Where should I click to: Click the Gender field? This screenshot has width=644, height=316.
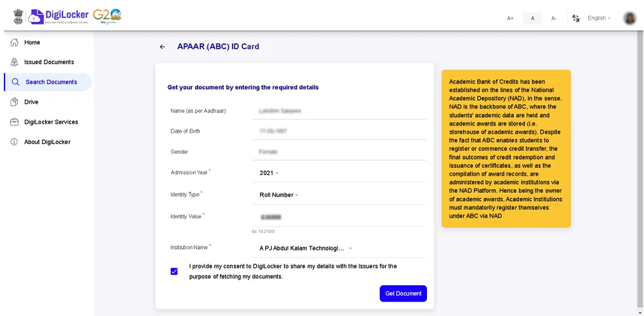coord(339,152)
